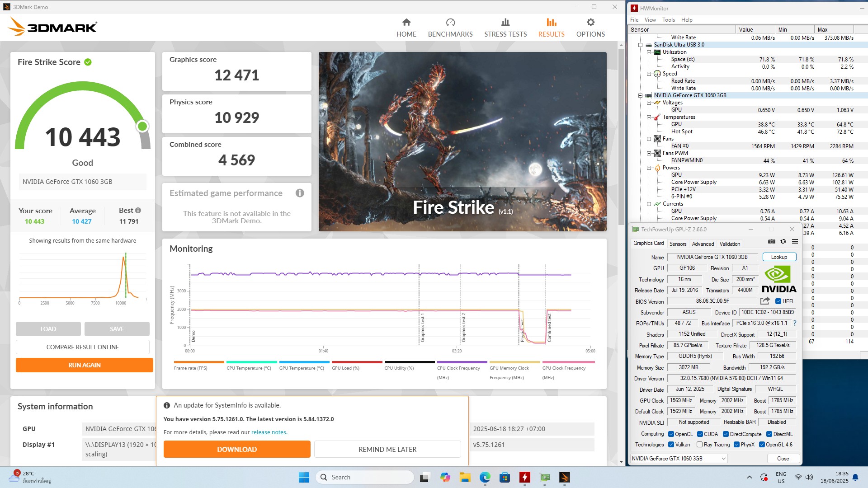Toggle DirectCompute checkbox in GPU-Z
Viewport: 868px width, 488px height.
pos(726,434)
